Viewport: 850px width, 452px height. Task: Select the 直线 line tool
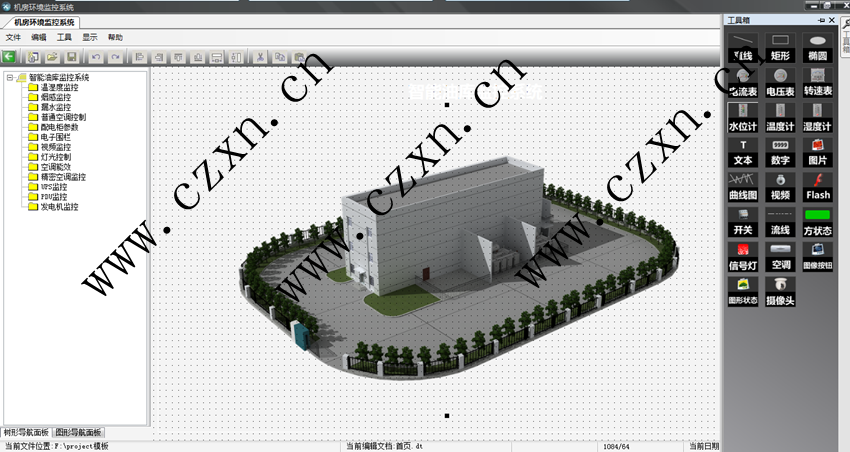(743, 47)
